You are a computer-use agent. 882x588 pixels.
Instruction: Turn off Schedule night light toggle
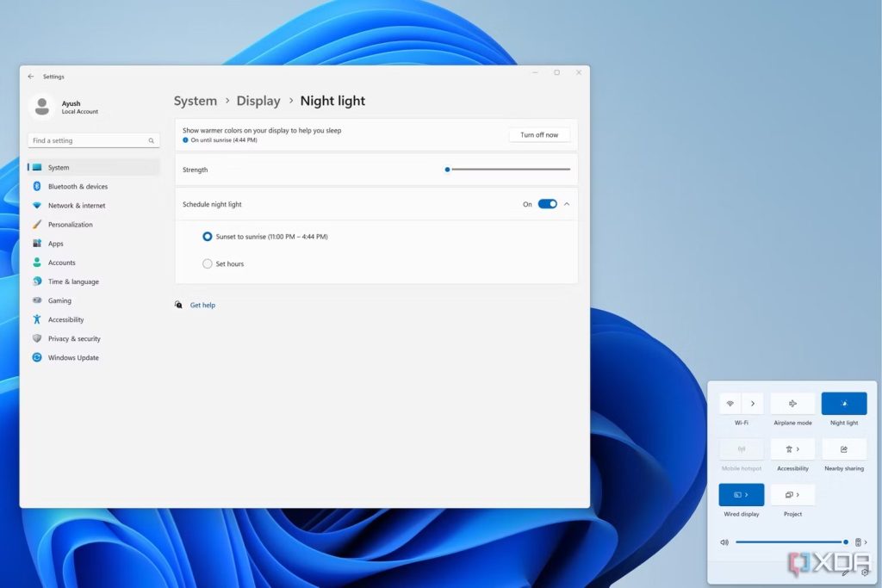[x=547, y=204]
